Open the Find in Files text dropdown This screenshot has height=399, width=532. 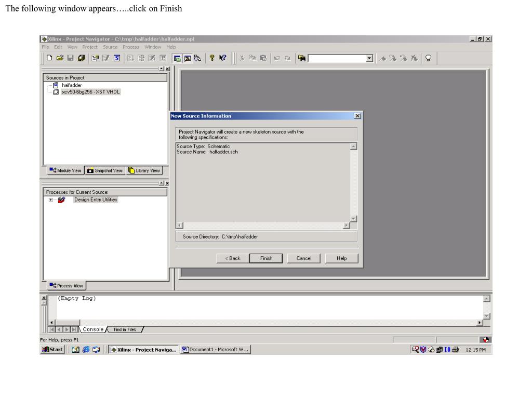point(369,58)
